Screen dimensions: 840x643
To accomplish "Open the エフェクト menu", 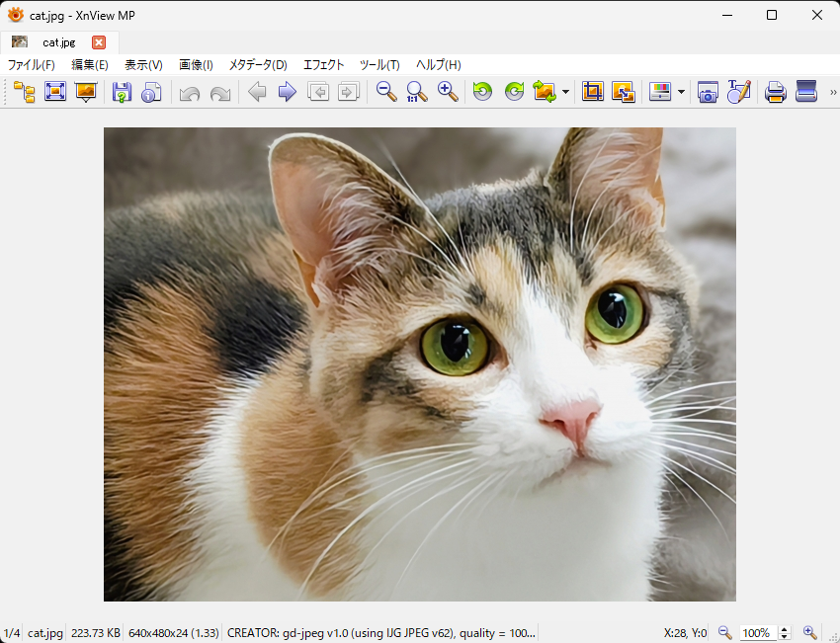I will point(323,65).
